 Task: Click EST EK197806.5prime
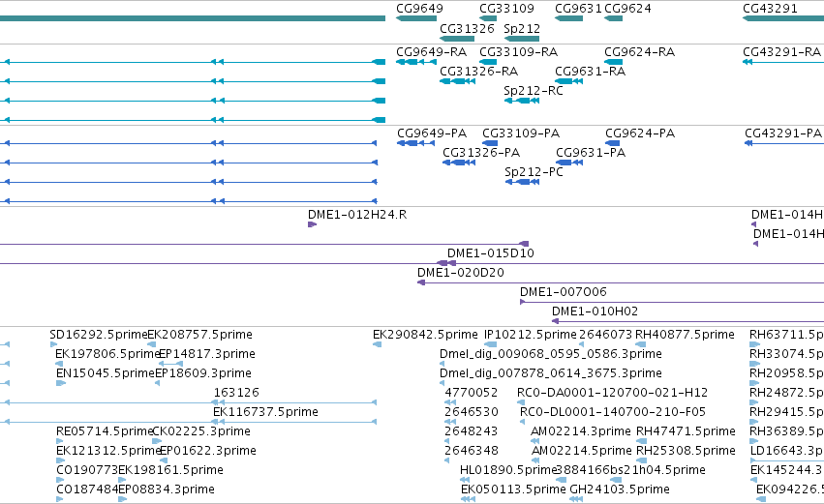click(107, 354)
